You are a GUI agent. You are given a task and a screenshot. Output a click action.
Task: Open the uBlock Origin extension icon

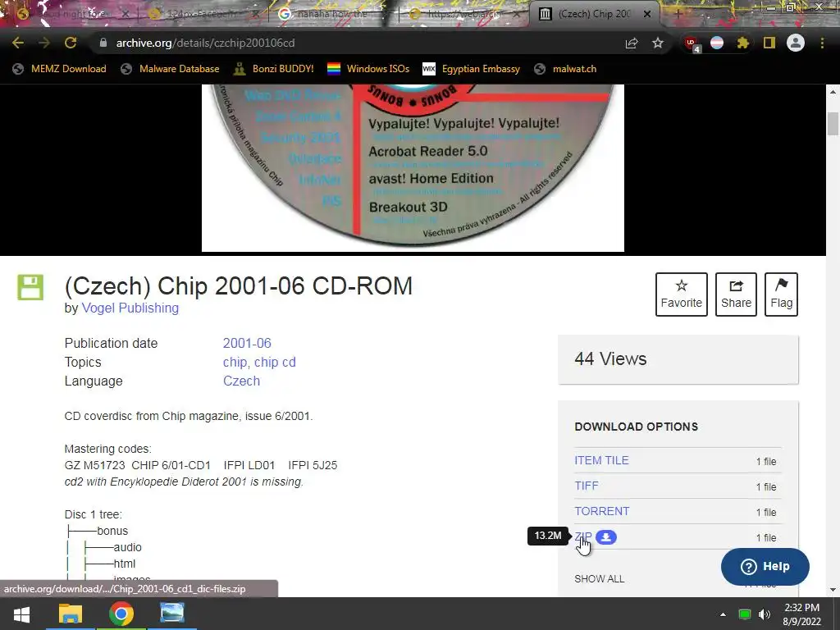pyautogui.click(x=692, y=43)
